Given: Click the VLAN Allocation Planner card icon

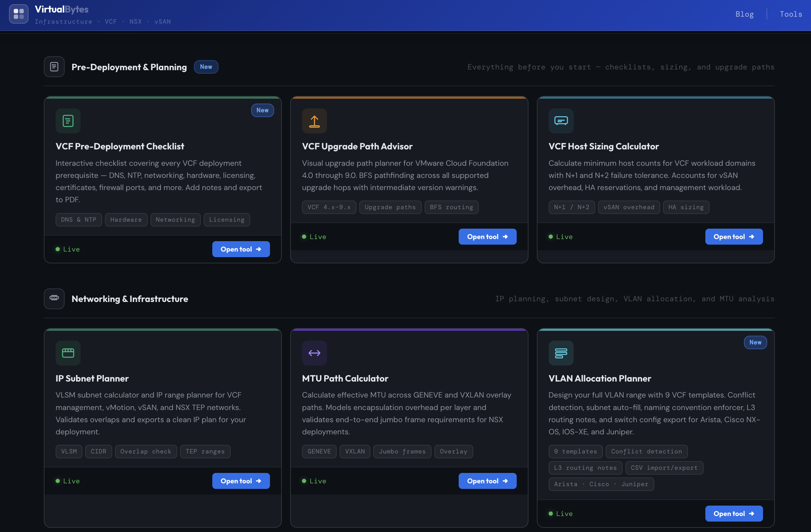Looking at the screenshot, I should (561, 353).
